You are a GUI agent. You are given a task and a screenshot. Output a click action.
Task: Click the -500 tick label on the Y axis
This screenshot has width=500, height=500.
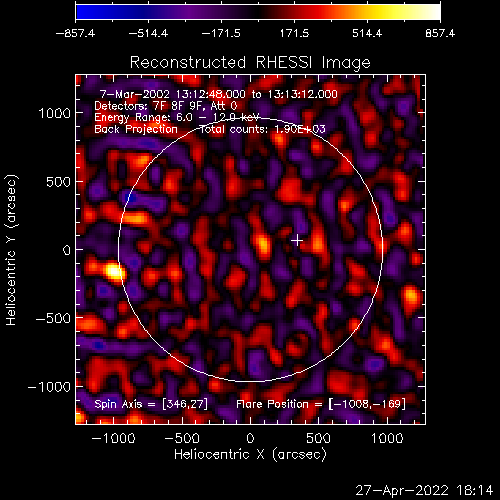pos(53,318)
